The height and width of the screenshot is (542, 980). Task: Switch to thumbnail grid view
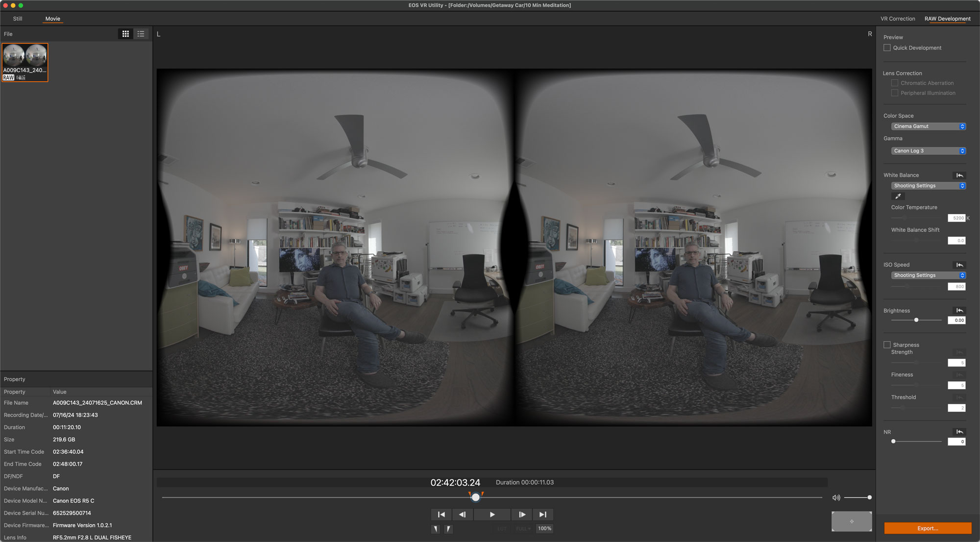125,34
